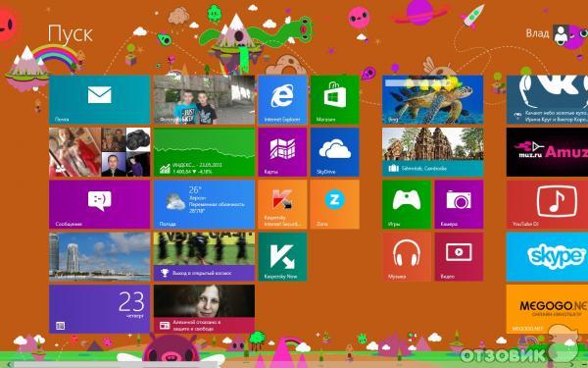This screenshot has width=588, height=368.
Task: Open the MEGOGO.NET tile
Action: tap(547, 309)
